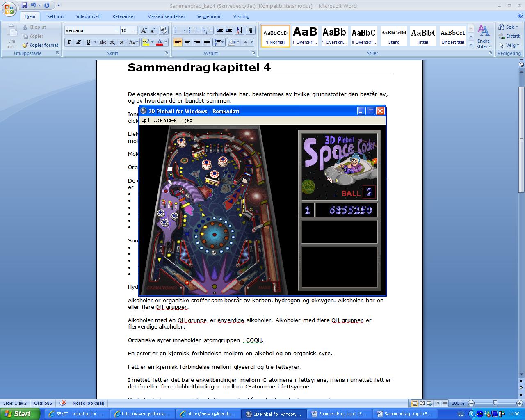This screenshot has width=525, height=420.
Task: Click the numbered list icon
Action: [192, 30]
